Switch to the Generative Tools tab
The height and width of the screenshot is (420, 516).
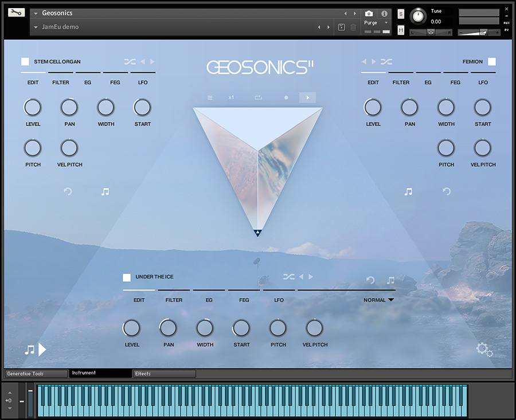pyautogui.click(x=36, y=374)
